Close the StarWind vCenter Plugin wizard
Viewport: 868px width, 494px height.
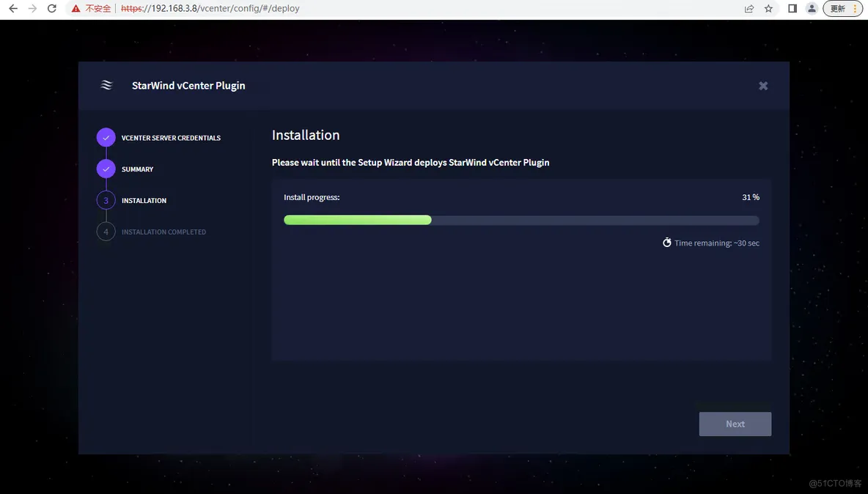pos(763,86)
